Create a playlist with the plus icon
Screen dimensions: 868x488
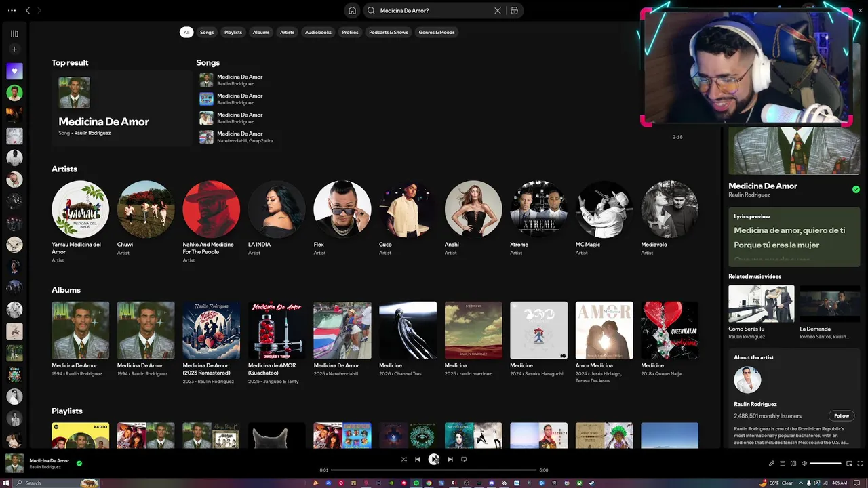(14, 49)
